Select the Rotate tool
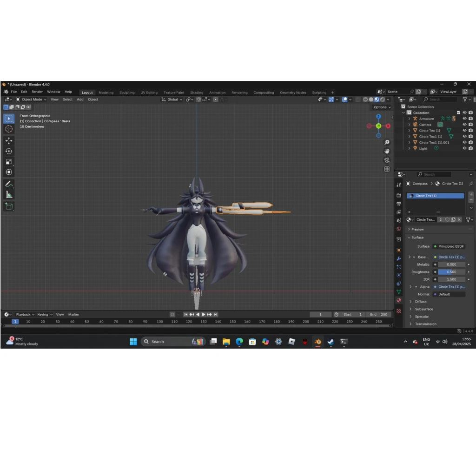 pyautogui.click(x=9, y=151)
